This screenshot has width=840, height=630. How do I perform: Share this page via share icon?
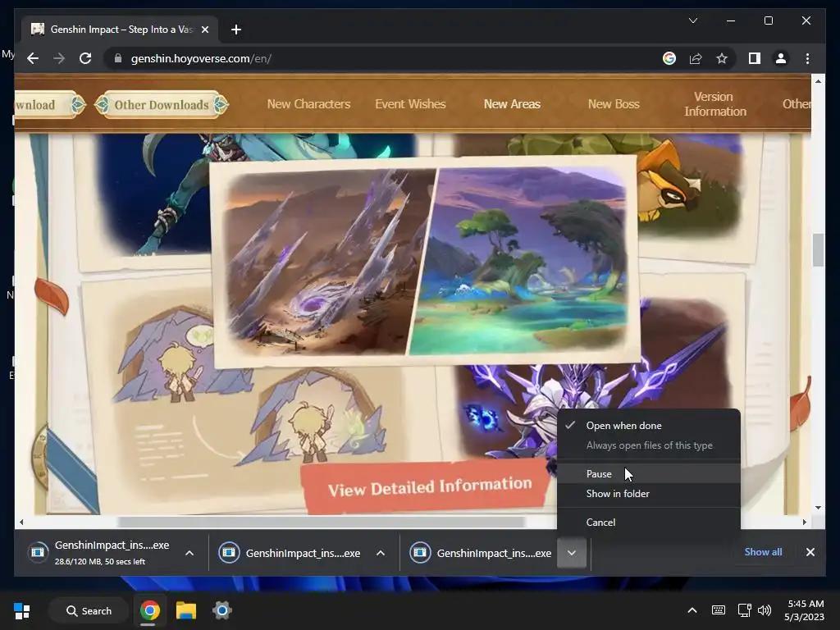click(x=696, y=58)
